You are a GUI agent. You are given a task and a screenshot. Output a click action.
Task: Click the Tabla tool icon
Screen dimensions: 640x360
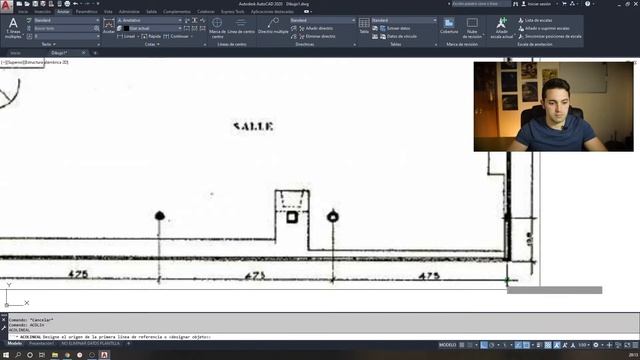tap(364, 26)
